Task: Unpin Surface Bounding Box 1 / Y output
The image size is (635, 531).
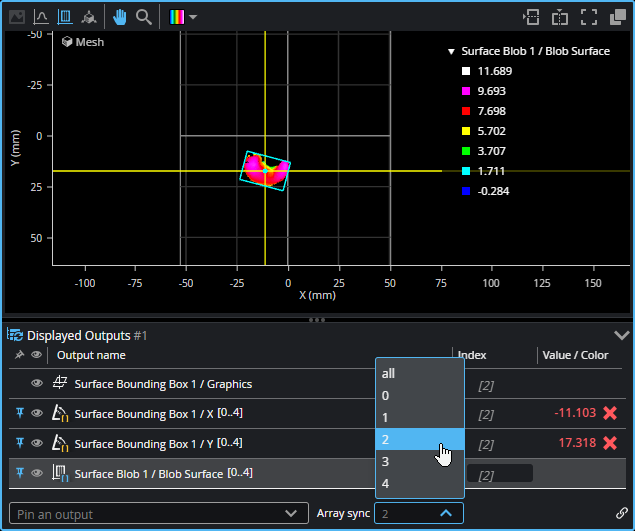Action: pyautogui.click(x=19, y=443)
